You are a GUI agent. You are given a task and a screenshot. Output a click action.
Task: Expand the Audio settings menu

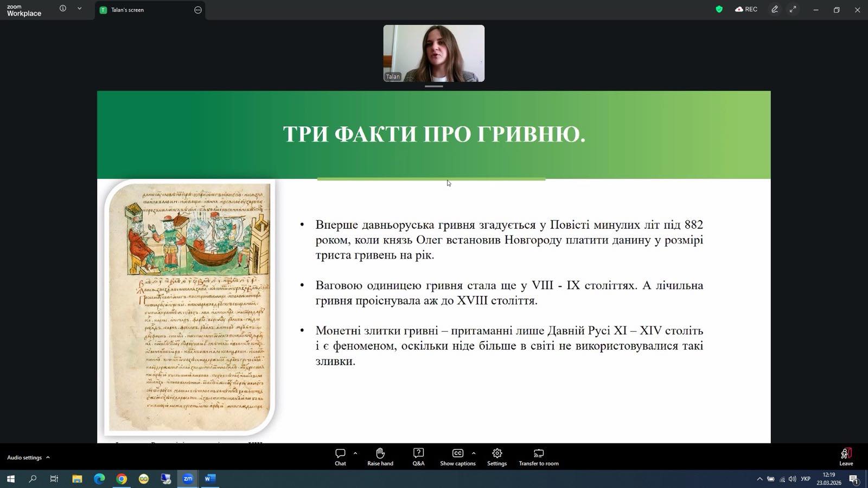pyautogui.click(x=28, y=458)
